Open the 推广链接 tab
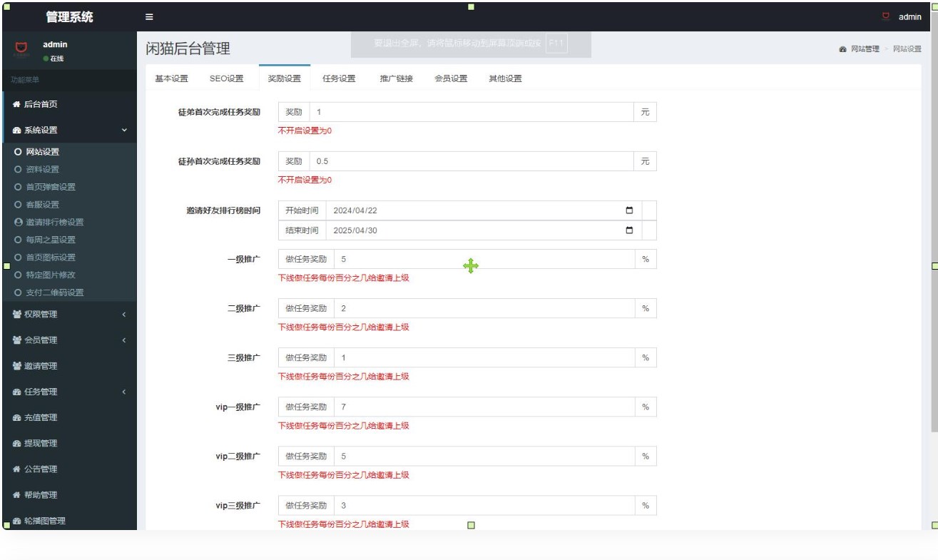The width and height of the screenshot is (938, 560). (397, 78)
